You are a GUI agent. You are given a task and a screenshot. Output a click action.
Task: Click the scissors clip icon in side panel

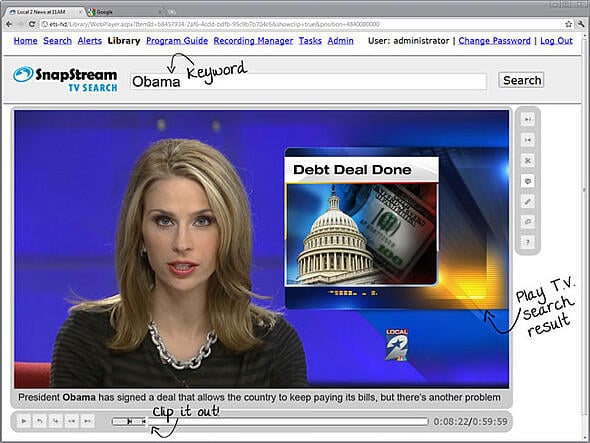(528, 161)
